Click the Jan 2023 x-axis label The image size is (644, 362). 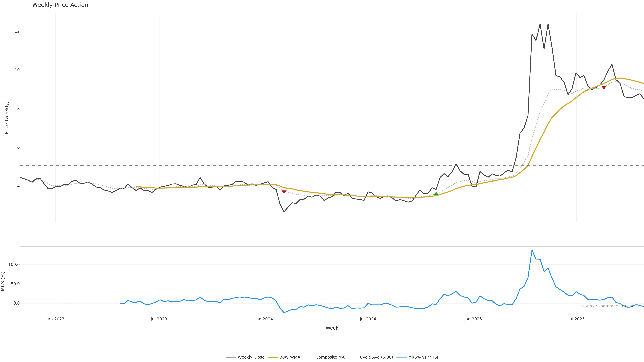(56, 319)
